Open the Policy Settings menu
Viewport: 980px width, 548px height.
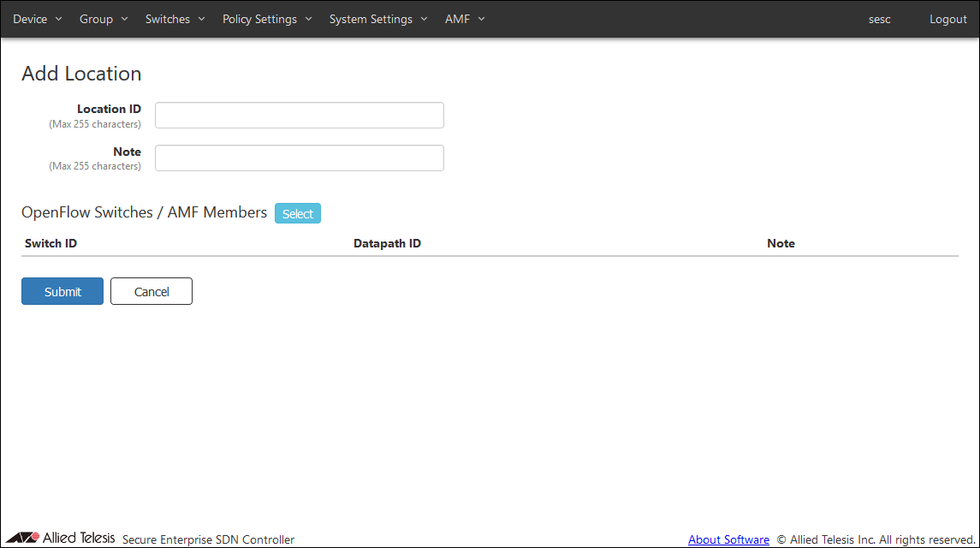click(x=267, y=19)
